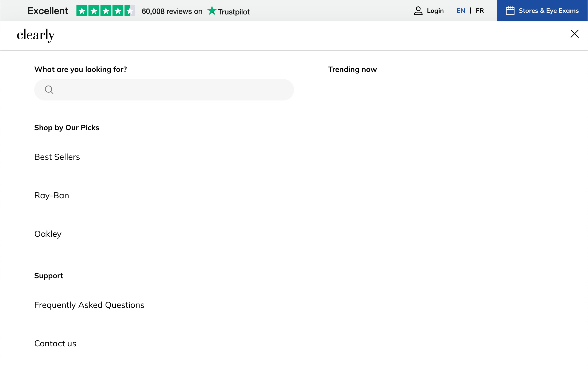Go to the Contact us page
Image resolution: width=588 pixels, height=372 pixels.
(55, 343)
